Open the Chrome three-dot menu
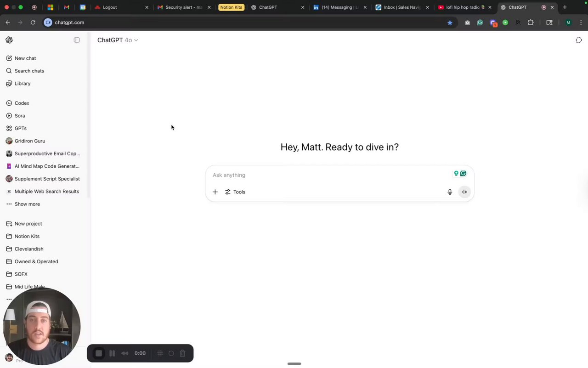The image size is (588, 368). (x=581, y=23)
